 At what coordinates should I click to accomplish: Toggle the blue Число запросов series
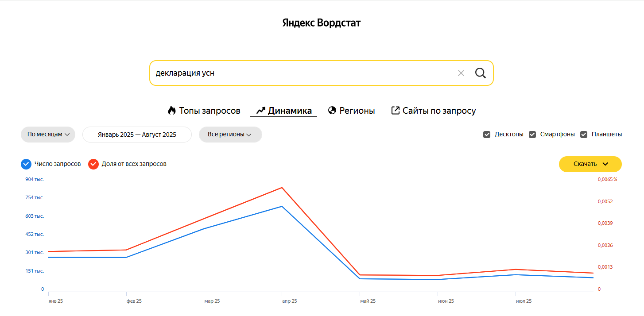[26, 164]
